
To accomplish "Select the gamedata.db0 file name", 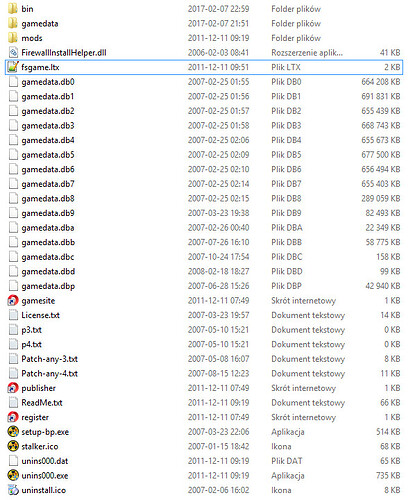I will [48, 82].
